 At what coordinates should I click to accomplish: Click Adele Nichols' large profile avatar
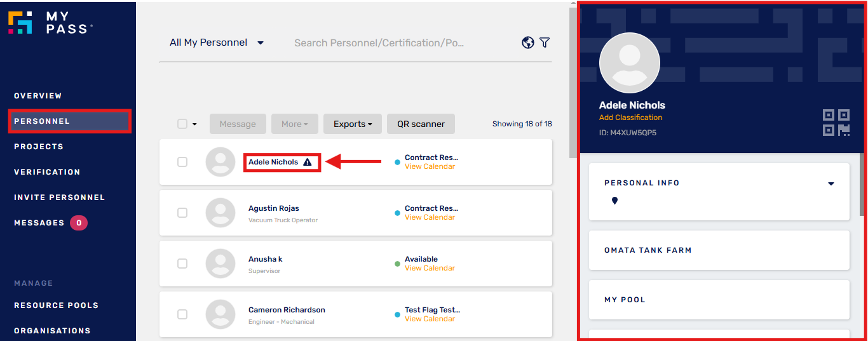pos(630,63)
